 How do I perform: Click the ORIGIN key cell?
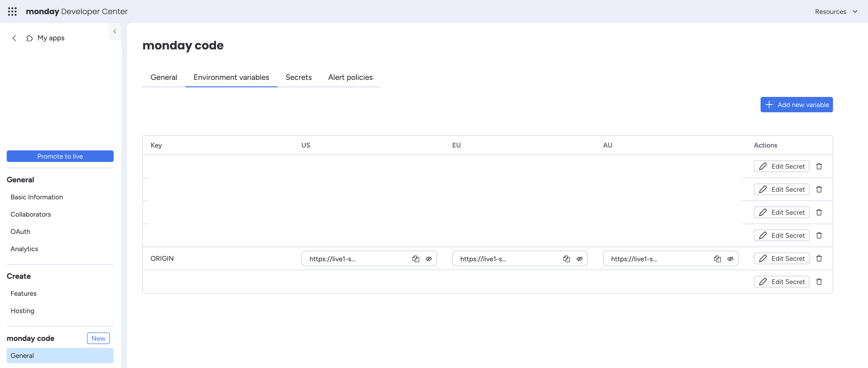pyautogui.click(x=162, y=258)
